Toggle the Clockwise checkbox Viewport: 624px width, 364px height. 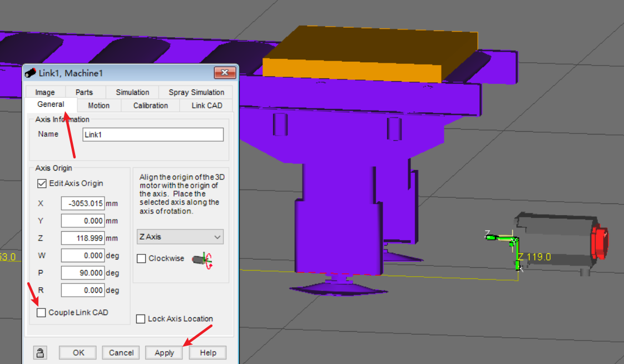[x=141, y=258]
